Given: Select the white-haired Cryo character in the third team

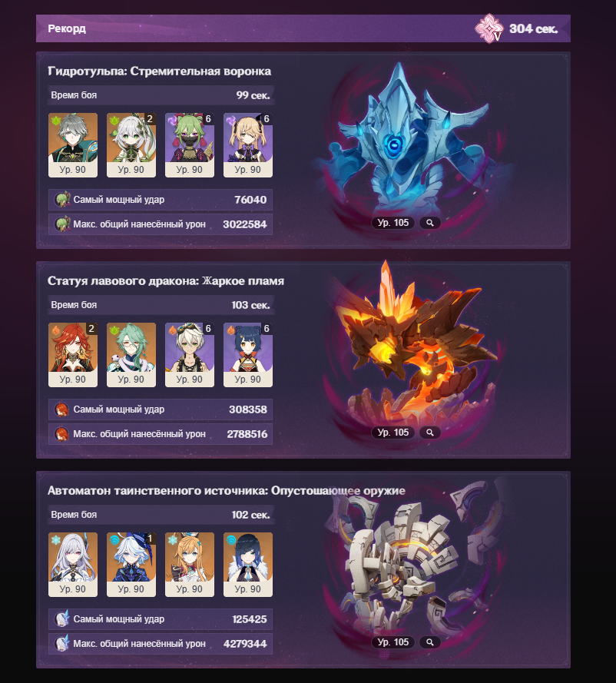Looking at the screenshot, I should pos(73,564).
